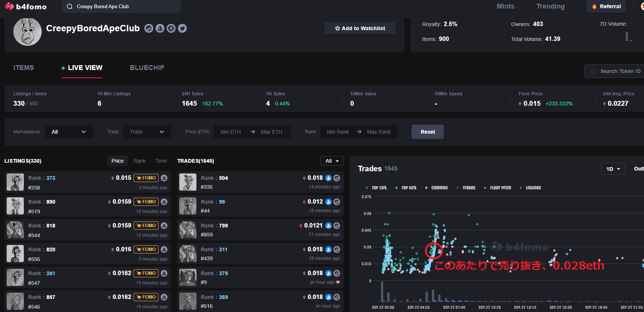
Task: Open the Traits dropdown
Action: [x=147, y=132]
